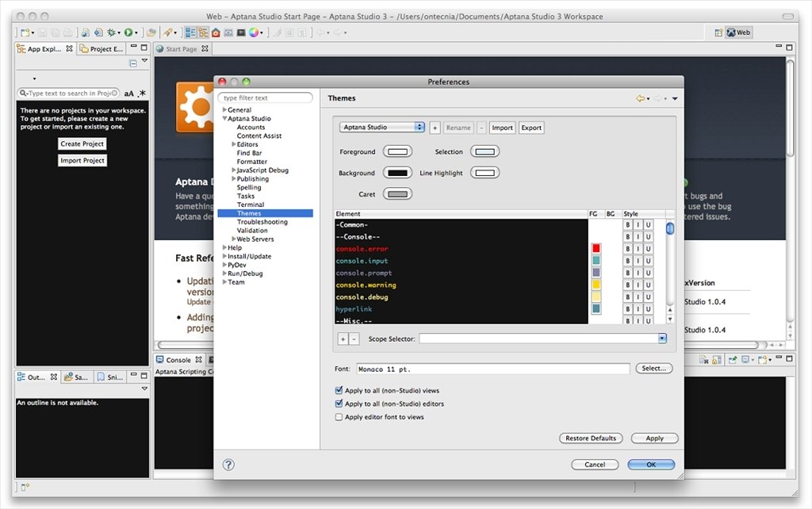Toggle 'Apply to all (non-Studio) views' checkbox
Image resolution: width=812 pixels, height=509 pixels.
339,390
